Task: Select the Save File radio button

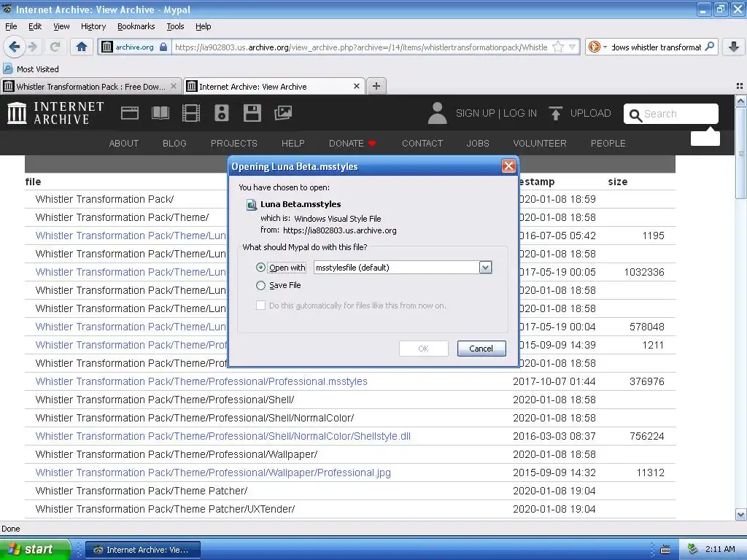Action: (260, 285)
